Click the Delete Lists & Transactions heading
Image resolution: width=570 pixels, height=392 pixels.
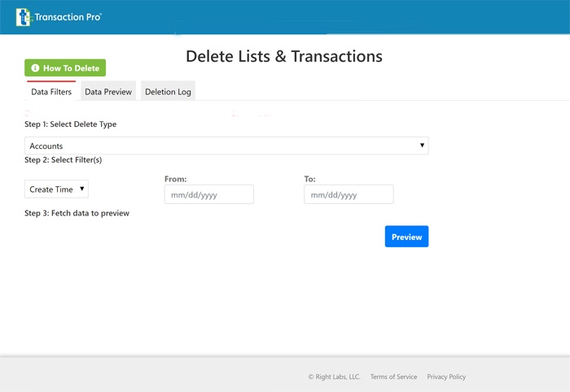[x=284, y=56]
